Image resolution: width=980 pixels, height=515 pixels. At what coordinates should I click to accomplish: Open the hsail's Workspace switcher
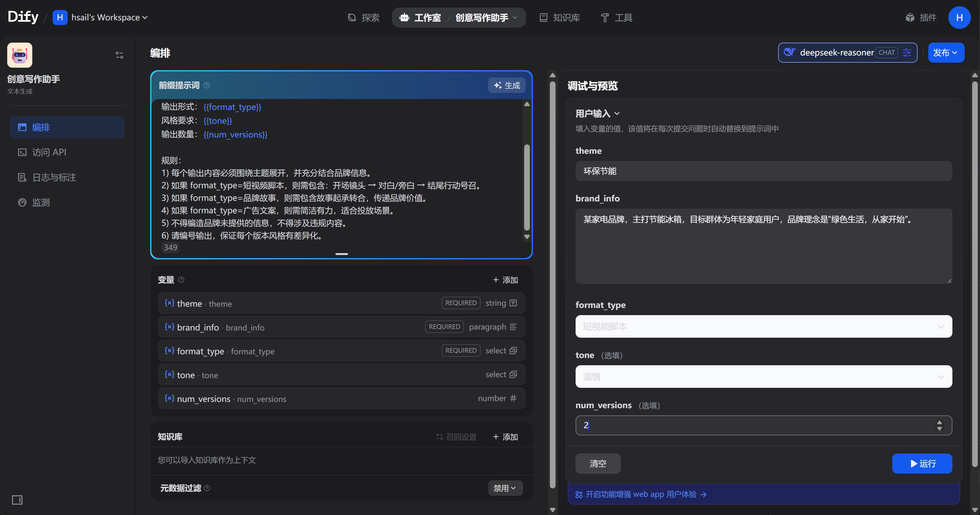(100, 18)
